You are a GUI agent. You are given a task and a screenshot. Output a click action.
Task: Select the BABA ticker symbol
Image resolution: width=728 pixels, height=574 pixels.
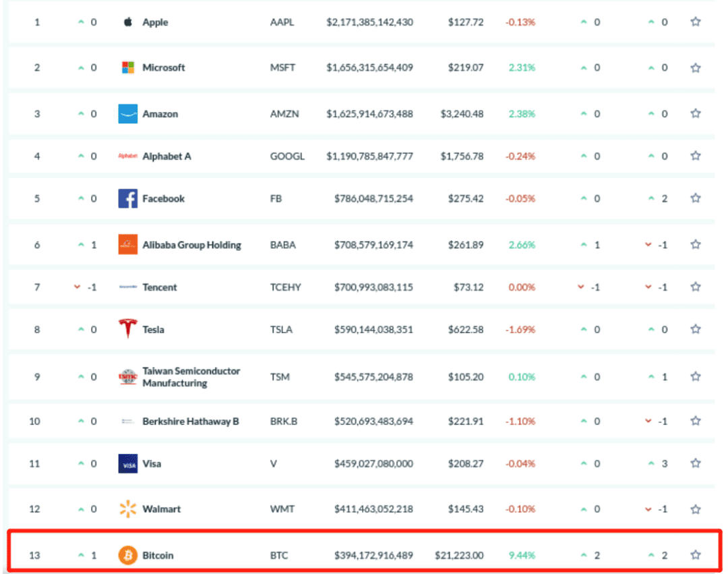282,245
